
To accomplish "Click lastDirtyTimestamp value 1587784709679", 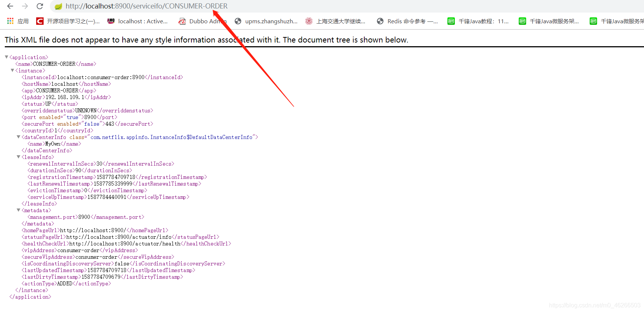I will 101,277.
